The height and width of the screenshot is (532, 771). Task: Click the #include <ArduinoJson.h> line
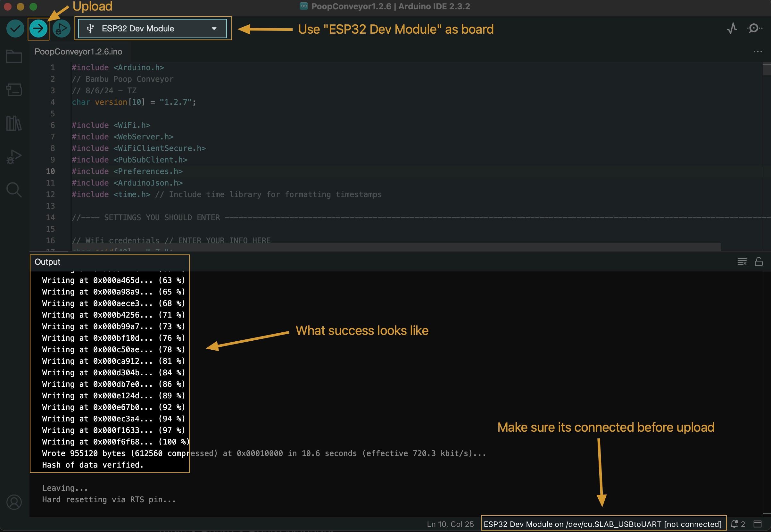[127, 183]
